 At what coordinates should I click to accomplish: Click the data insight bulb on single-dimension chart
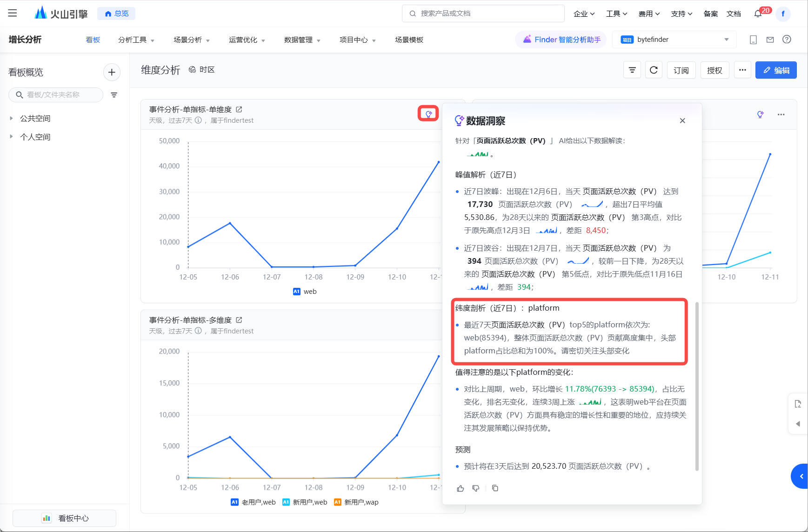coord(428,113)
